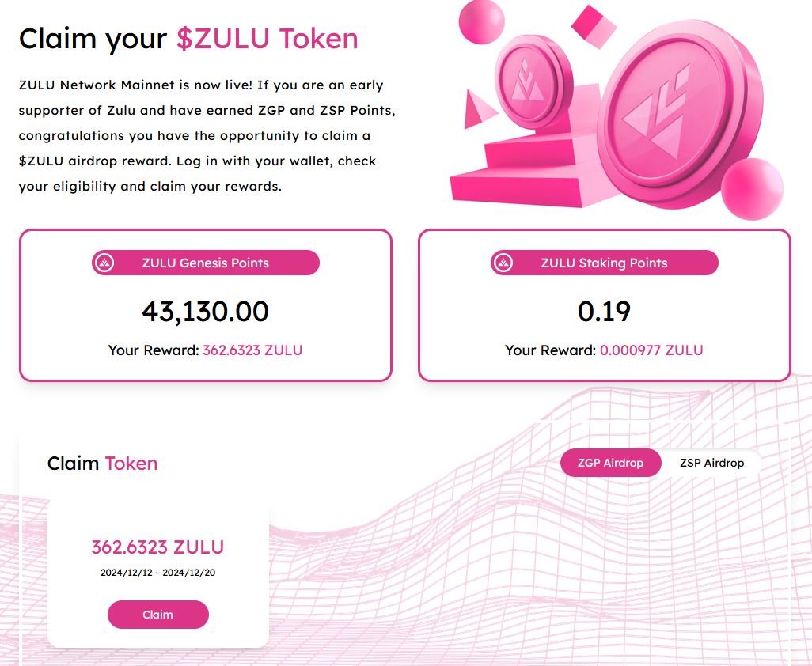Click the ZULU Genesis Points logo icon
This screenshot has height=666, width=812.
(x=104, y=263)
